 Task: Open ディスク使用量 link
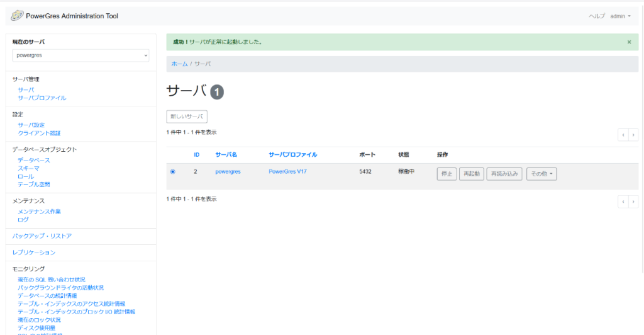point(36,328)
